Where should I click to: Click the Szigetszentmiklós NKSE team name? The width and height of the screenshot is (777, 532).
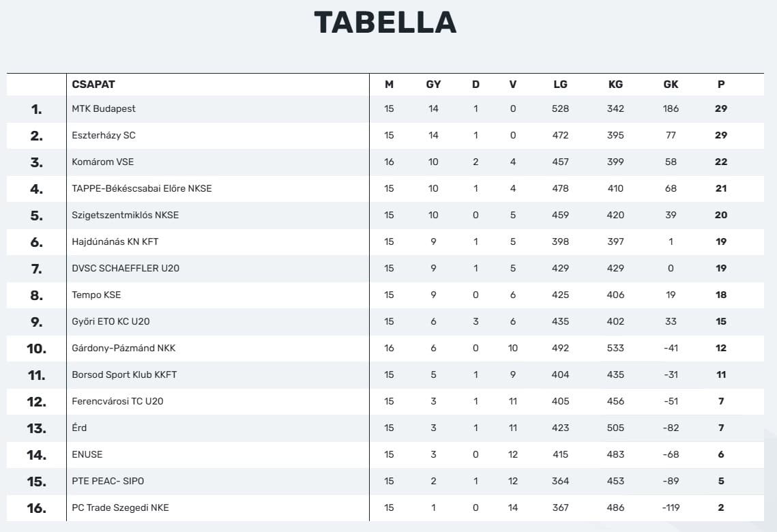(126, 215)
